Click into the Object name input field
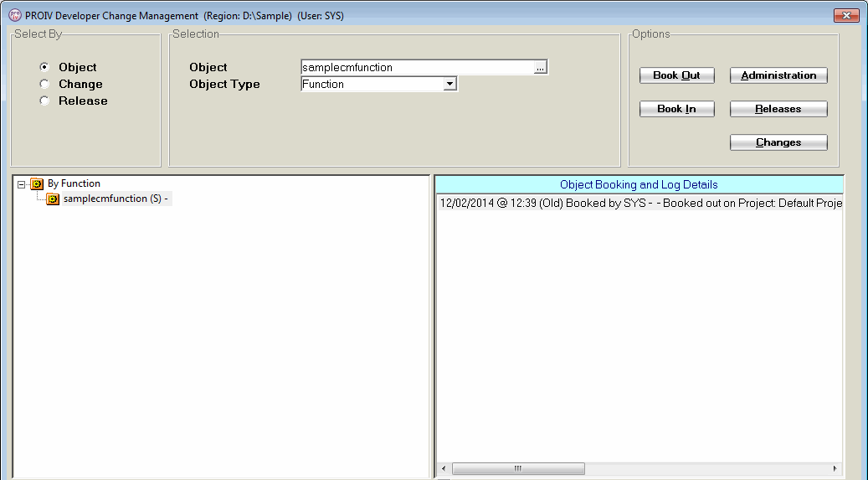The height and width of the screenshot is (480, 868). [418, 68]
